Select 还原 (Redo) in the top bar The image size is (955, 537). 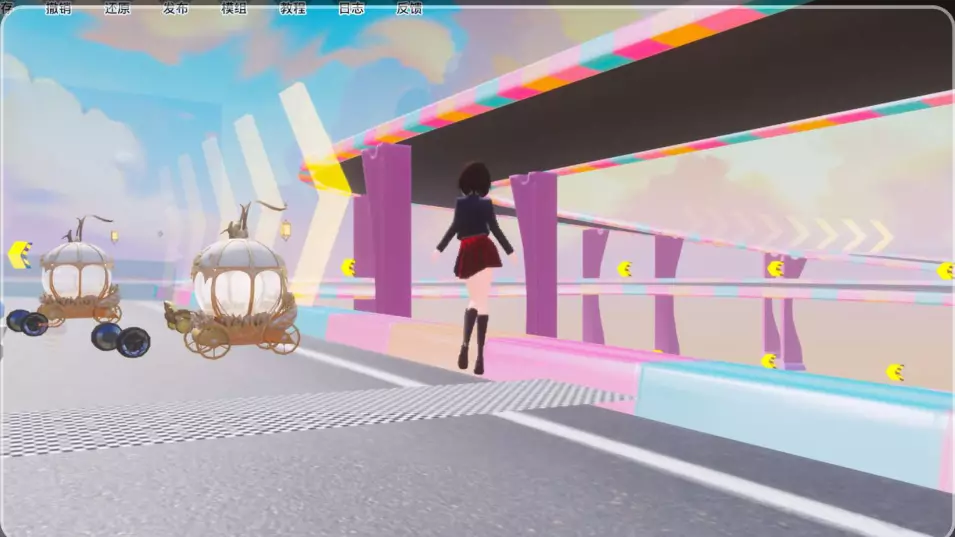click(x=117, y=8)
